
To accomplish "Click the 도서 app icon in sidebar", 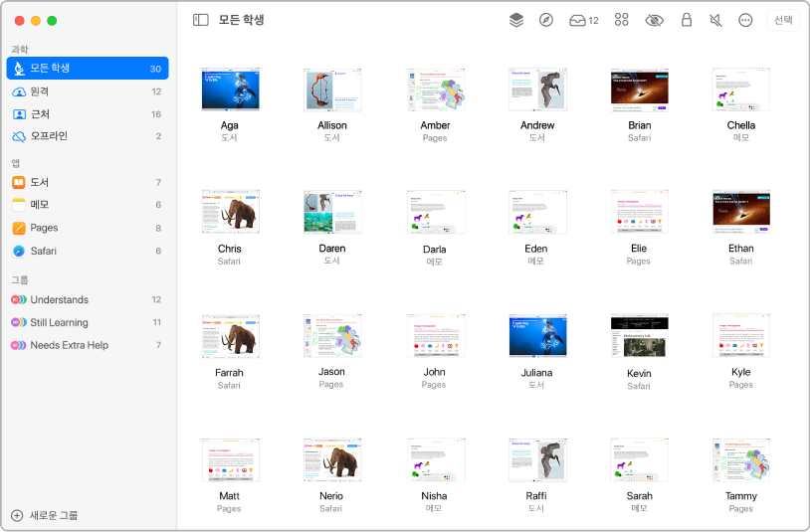I will [x=19, y=182].
